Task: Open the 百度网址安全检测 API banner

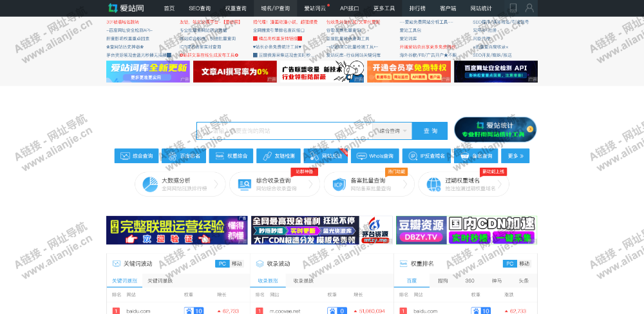Action: (x=496, y=72)
